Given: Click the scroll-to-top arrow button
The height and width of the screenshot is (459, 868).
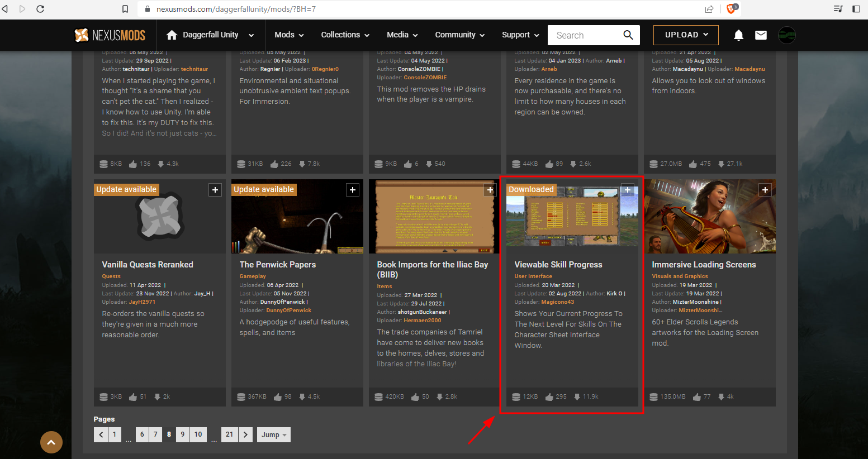Looking at the screenshot, I should [51, 442].
